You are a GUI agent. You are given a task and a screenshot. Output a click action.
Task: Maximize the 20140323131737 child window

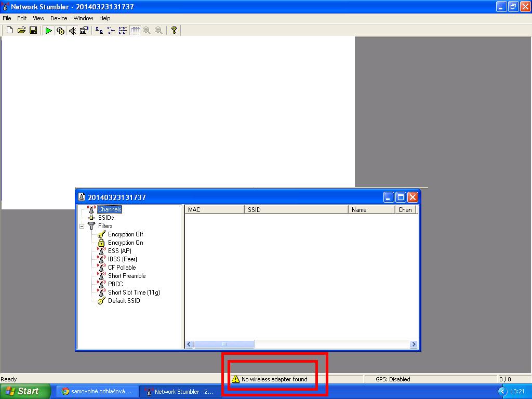(401, 197)
